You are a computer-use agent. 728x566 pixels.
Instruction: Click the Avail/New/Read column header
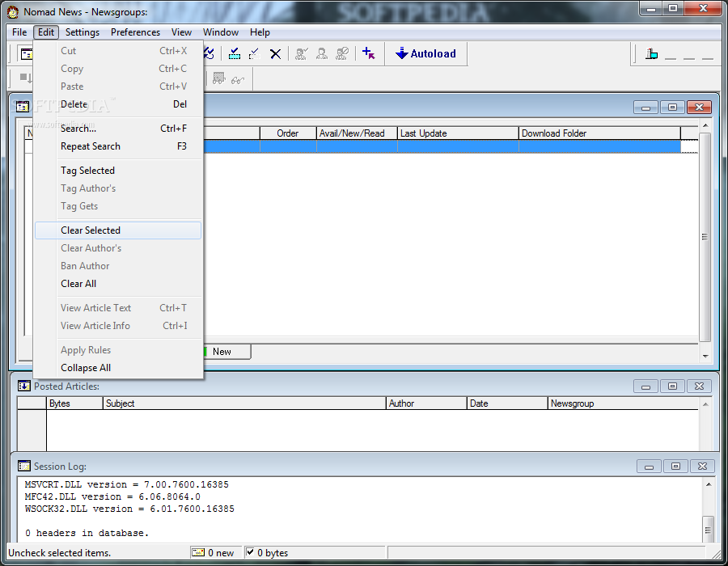tap(357, 133)
